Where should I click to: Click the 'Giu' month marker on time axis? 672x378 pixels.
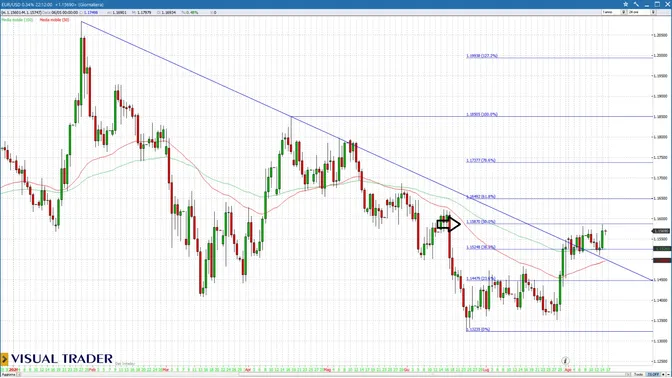(406, 369)
